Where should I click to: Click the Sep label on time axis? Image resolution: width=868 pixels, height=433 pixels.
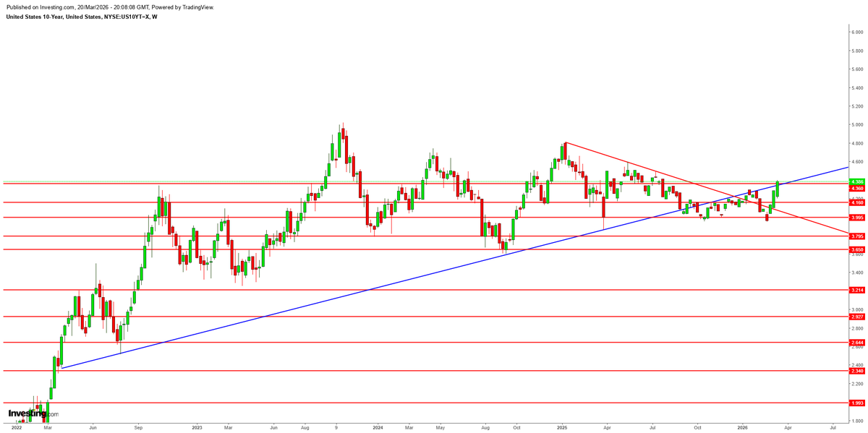pos(137,428)
